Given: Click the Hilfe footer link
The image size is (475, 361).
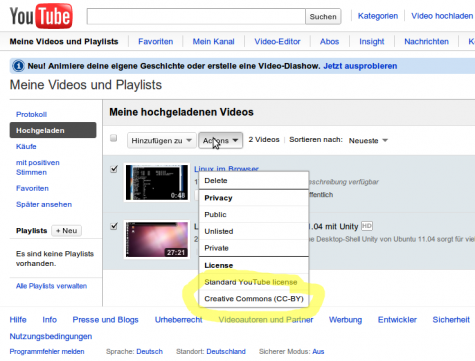Looking at the screenshot, I should tap(18, 320).
